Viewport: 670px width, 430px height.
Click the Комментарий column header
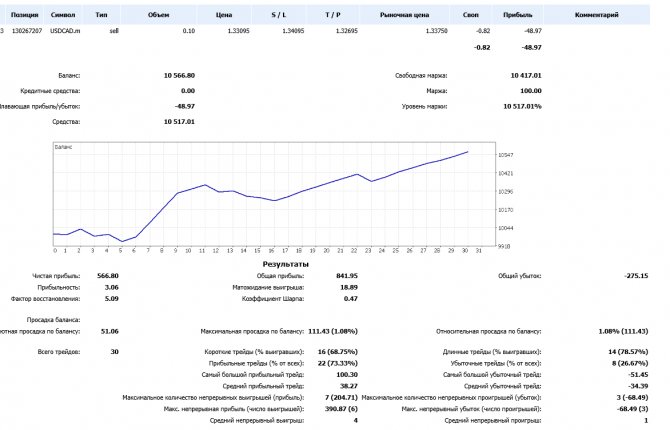pos(597,15)
